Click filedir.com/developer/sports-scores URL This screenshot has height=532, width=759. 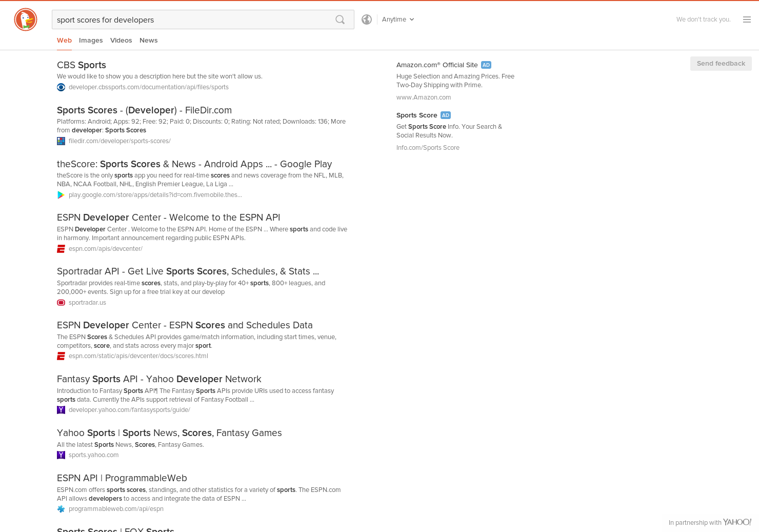pos(119,141)
